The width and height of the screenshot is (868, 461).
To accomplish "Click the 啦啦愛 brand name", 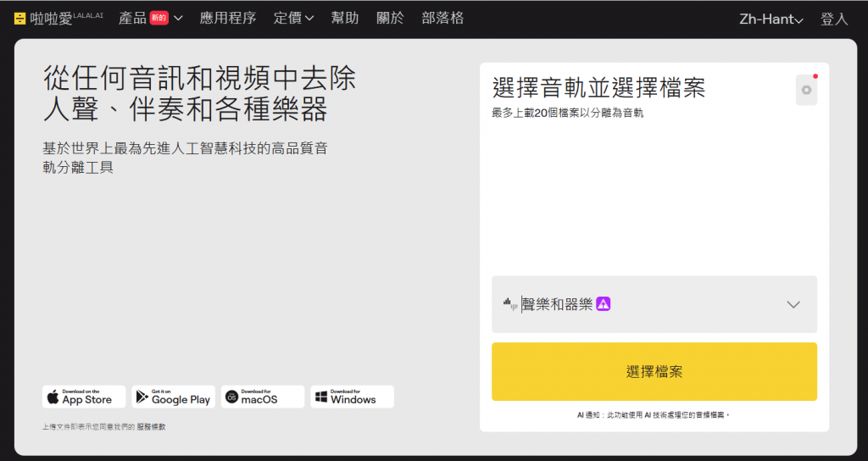I will point(52,19).
